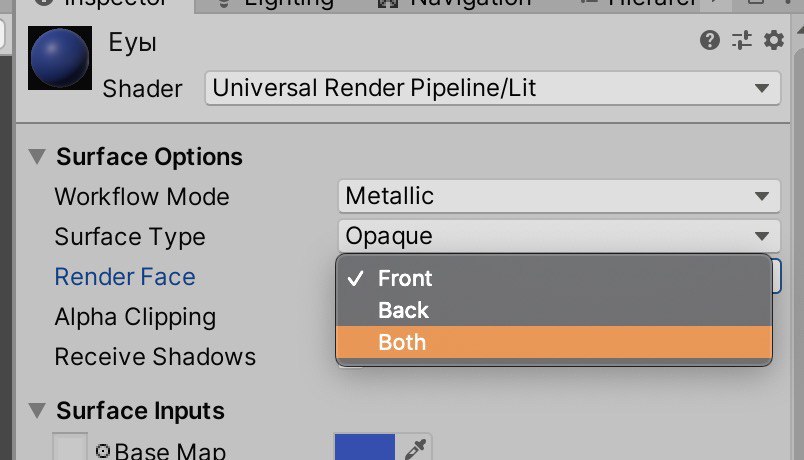Pick base color with eyedropper icon
The height and width of the screenshot is (460, 804).
click(x=415, y=449)
